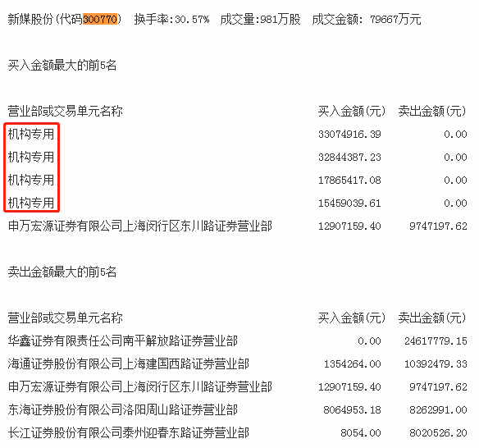Click the highlighted stock code 300770
This screenshot has height=448, width=479.
(x=100, y=19)
